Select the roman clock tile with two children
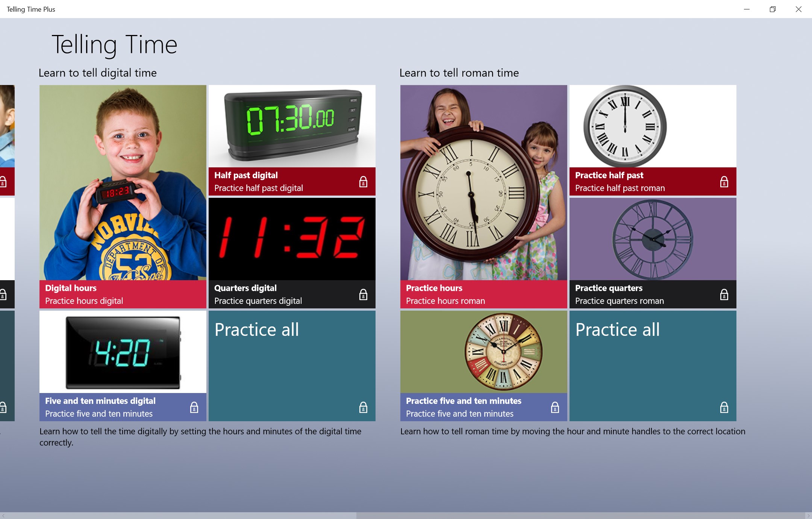Image resolution: width=812 pixels, height=519 pixels. (483, 196)
